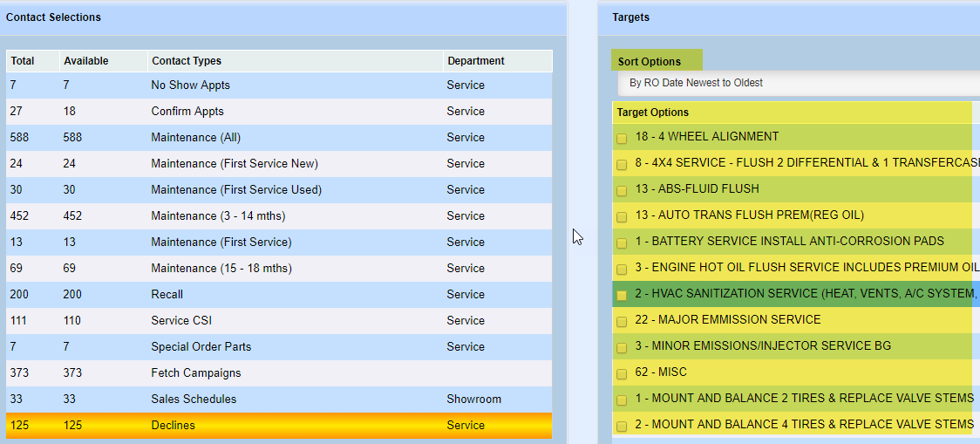Tick the 62 - MISC target checkbox
980x444 pixels.
622,373
